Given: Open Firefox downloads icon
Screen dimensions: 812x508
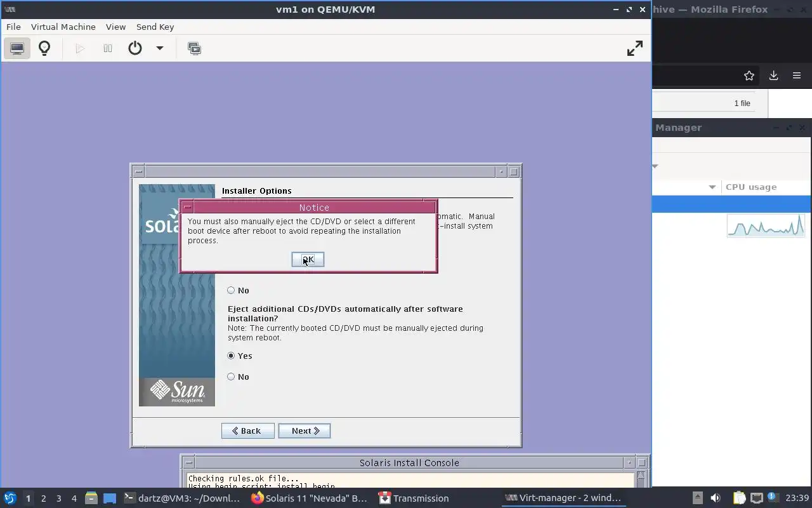Looking at the screenshot, I should [x=773, y=76].
